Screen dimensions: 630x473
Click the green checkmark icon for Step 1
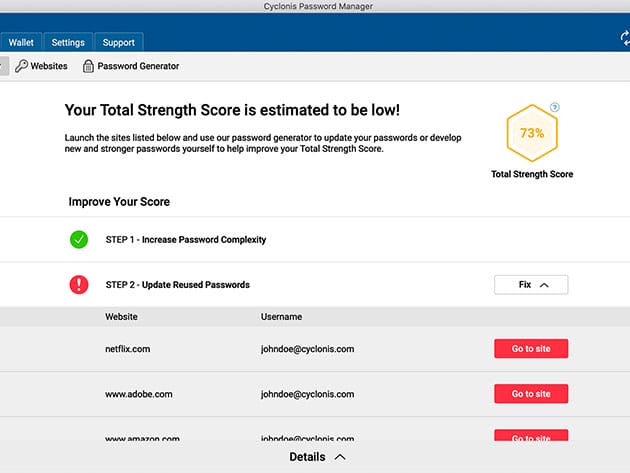(x=79, y=240)
